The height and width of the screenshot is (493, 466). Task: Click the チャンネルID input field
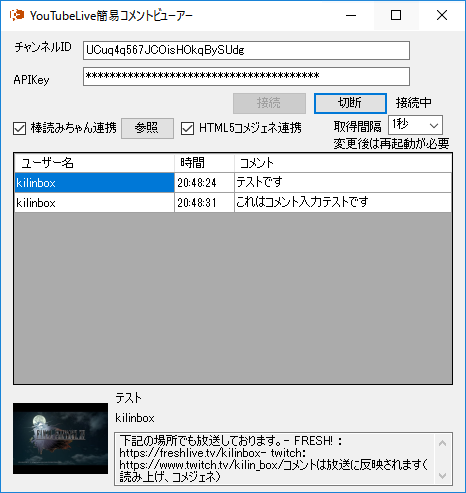point(246,50)
